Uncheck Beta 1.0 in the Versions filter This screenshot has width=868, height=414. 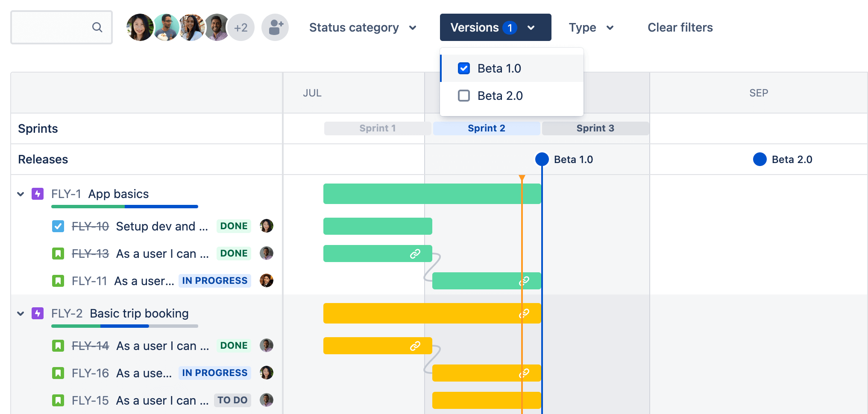[463, 68]
